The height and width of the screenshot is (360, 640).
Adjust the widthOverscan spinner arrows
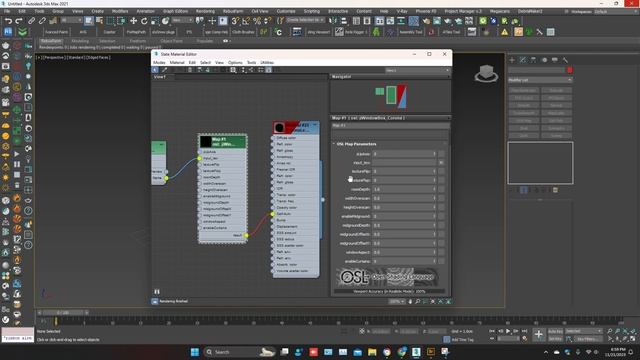(434, 198)
